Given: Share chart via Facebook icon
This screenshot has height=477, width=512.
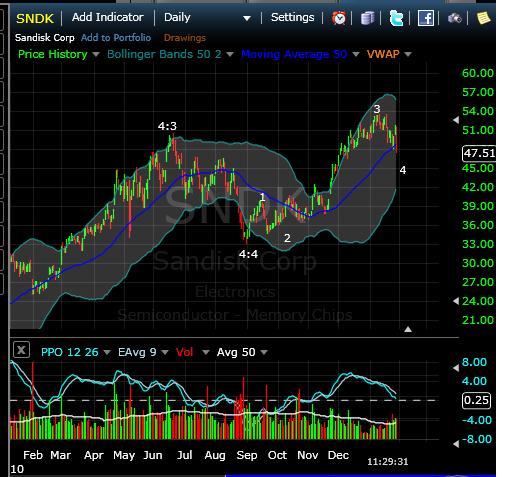Looking at the screenshot, I should [426, 18].
